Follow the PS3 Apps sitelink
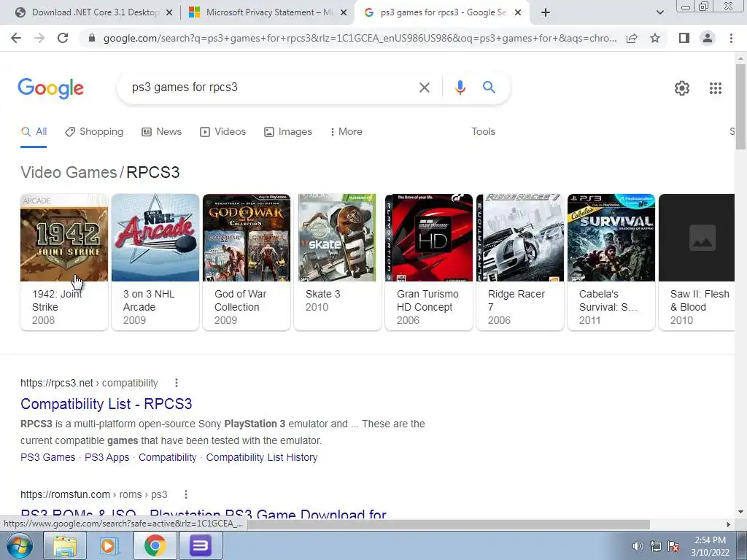Image resolution: width=747 pixels, height=560 pixels. pos(107,457)
